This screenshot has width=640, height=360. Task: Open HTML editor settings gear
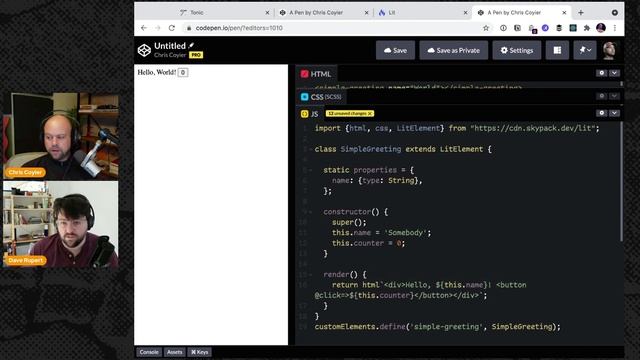602,73
